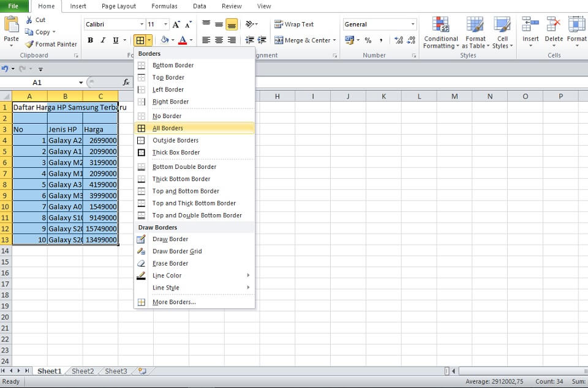Click the Borders grid icon
The image size is (588, 388).
(x=140, y=40)
